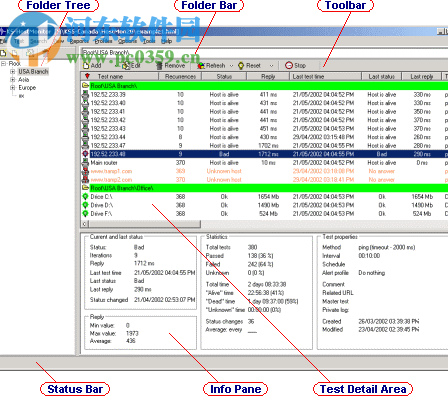Sort by the Last test time column header
This screenshot has width=448, height=399.
pyautogui.click(x=325, y=76)
